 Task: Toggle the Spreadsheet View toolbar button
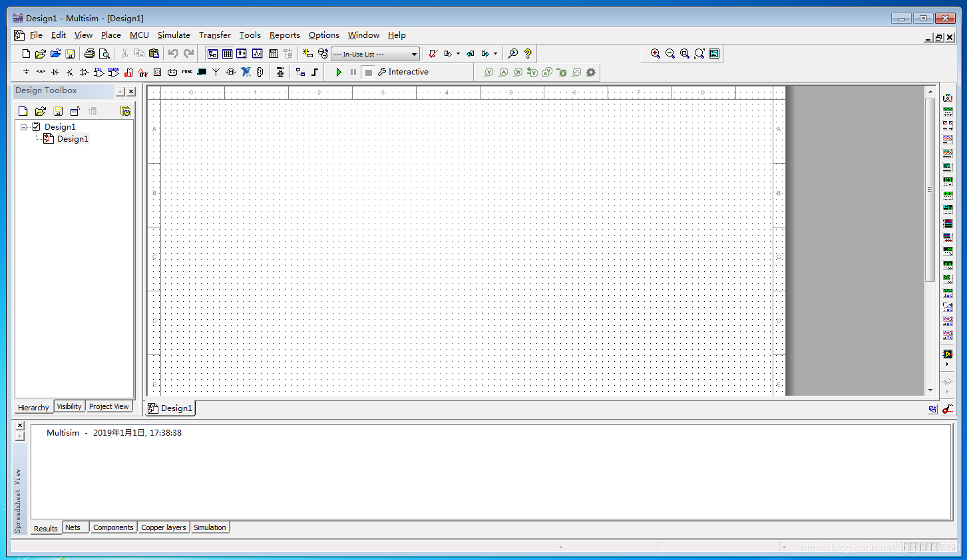(227, 54)
